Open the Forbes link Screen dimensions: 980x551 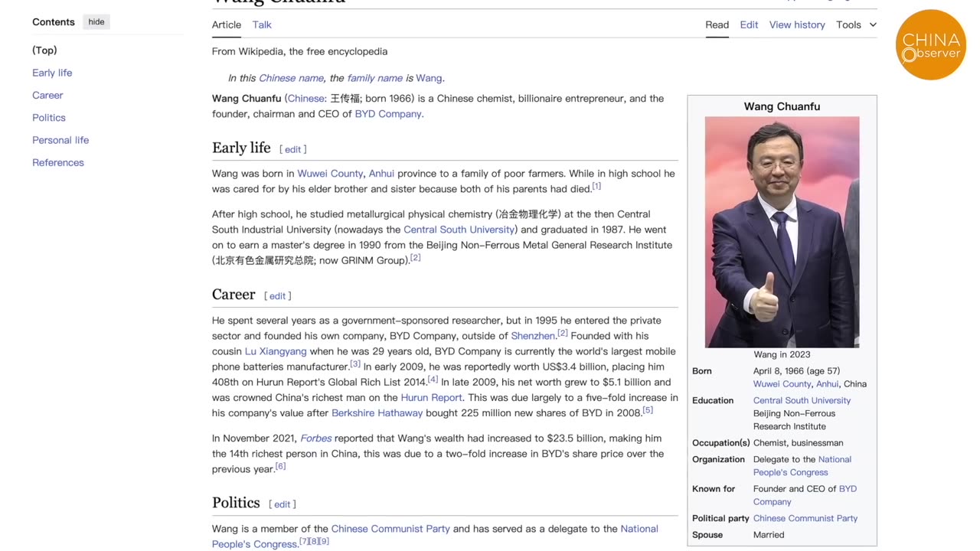pos(316,439)
